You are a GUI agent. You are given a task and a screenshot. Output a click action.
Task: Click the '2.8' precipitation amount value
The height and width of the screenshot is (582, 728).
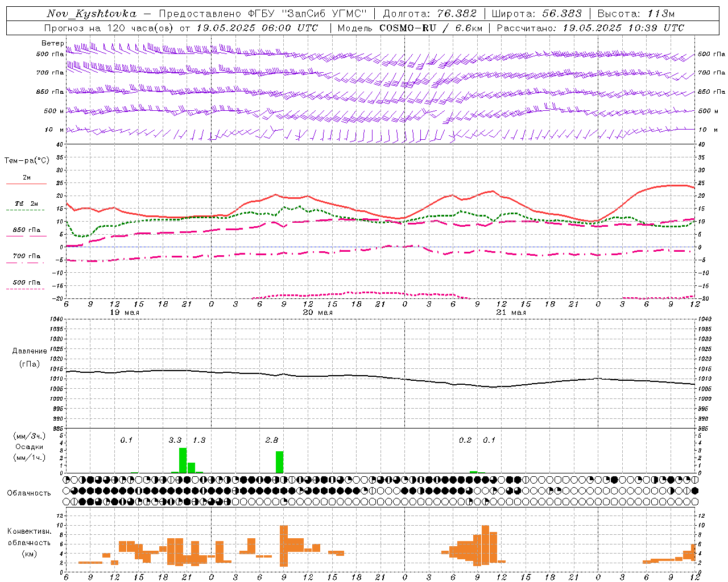272,440
